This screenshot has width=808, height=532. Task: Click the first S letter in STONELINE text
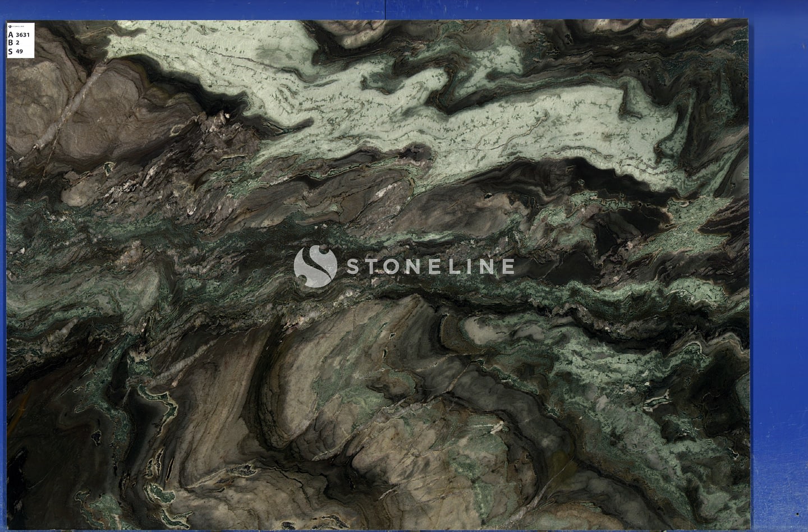[353, 266]
